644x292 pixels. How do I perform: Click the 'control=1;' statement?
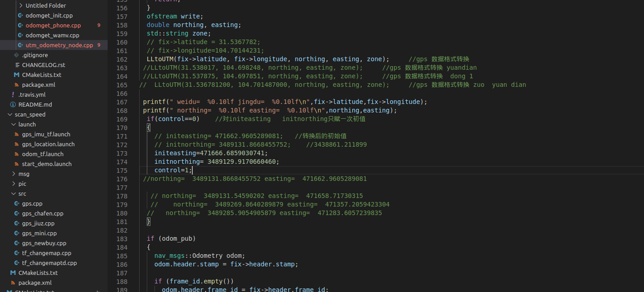(173, 170)
